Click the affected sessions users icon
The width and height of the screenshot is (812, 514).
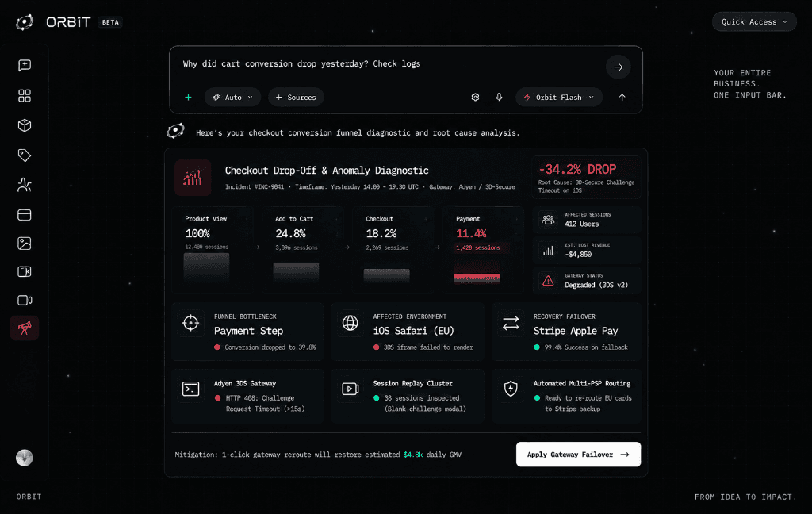pyautogui.click(x=548, y=220)
